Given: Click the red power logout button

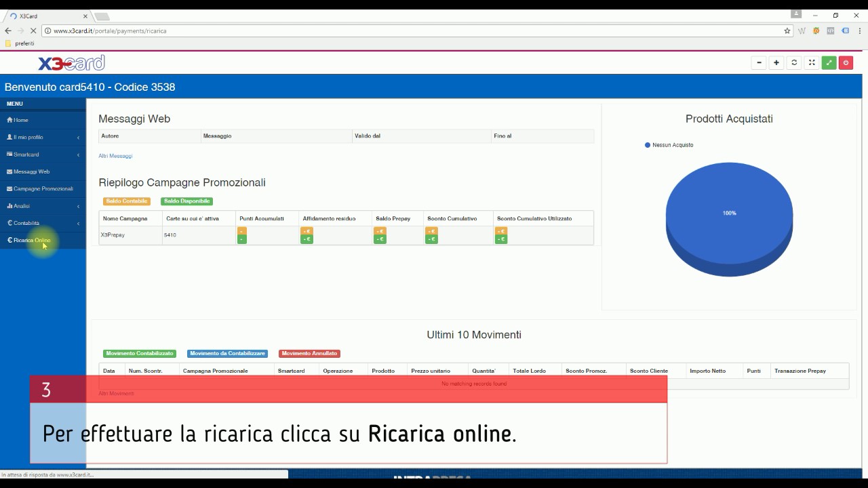Looking at the screenshot, I should click(x=846, y=63).
